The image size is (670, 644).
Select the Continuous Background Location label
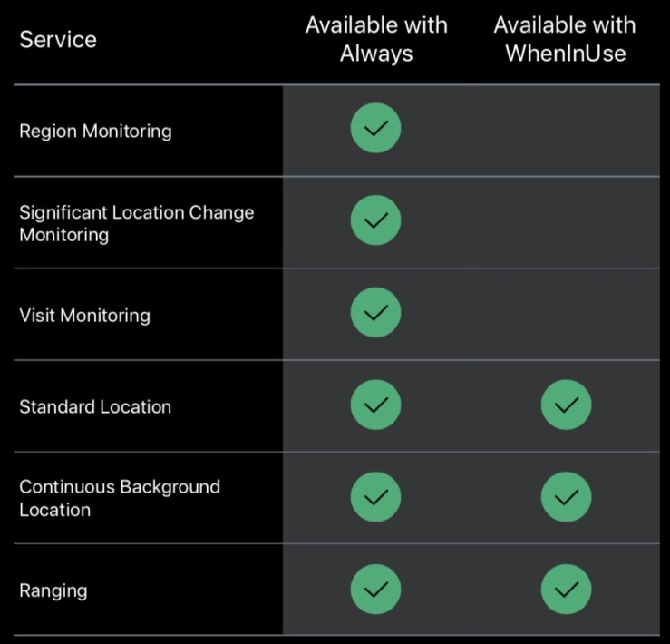pyautogui.click(x=119, y=498)
